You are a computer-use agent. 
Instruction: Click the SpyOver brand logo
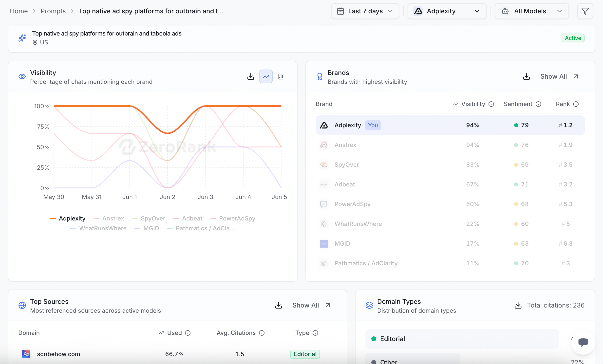coord(324,165)
